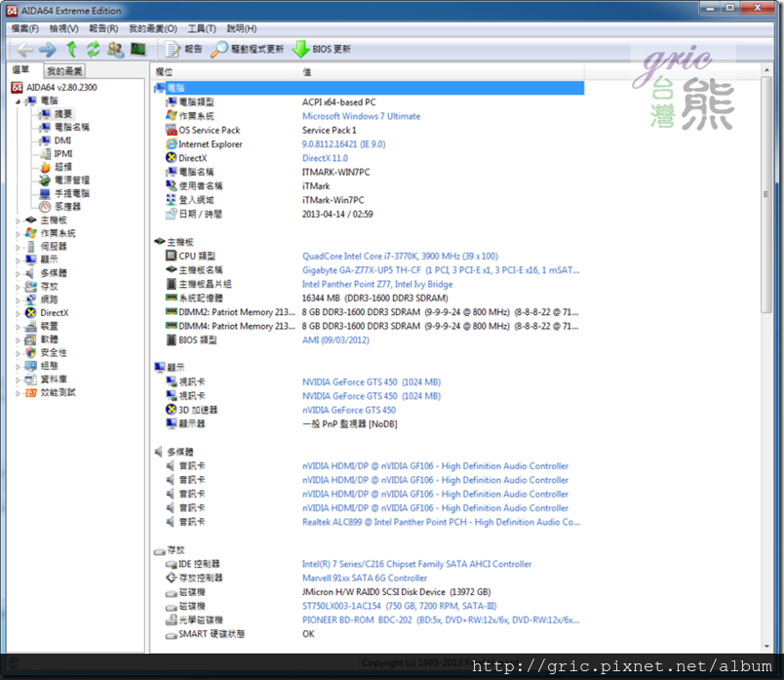Expand the 網路 node arrow
Image resolution: width=784 pixels, height=680 pixels.
(x=18, y=300)
